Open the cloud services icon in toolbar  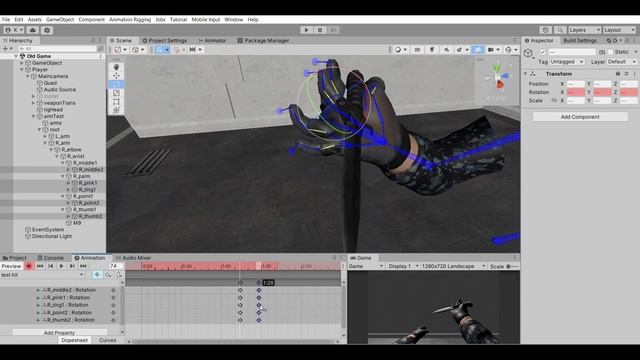[33, 30]
